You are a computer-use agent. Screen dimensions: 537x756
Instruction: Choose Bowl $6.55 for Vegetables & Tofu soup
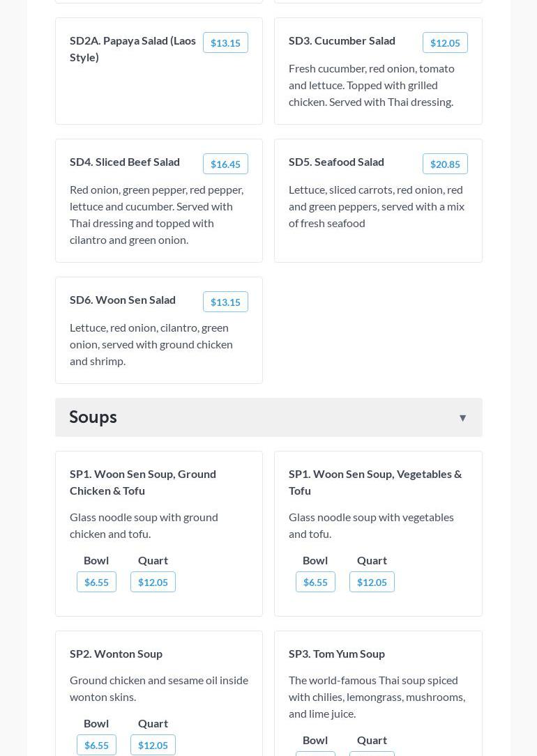[x=315, y=583]
